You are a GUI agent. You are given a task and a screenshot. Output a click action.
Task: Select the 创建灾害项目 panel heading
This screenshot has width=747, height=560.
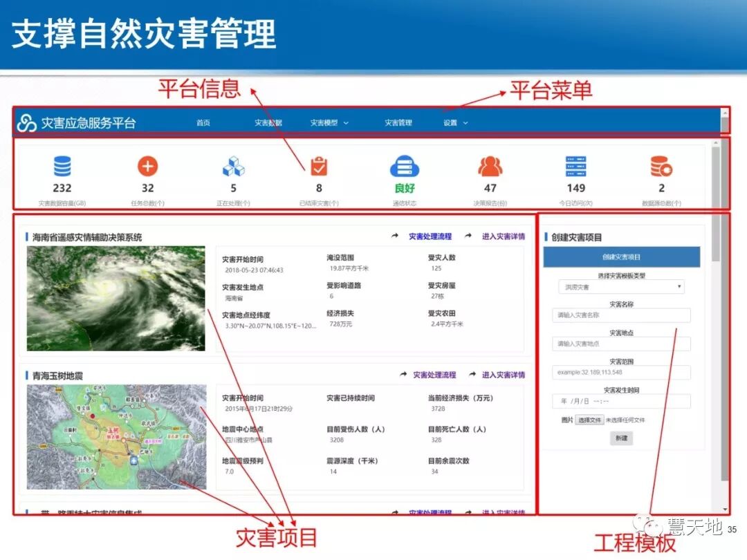tap(576, 237)
